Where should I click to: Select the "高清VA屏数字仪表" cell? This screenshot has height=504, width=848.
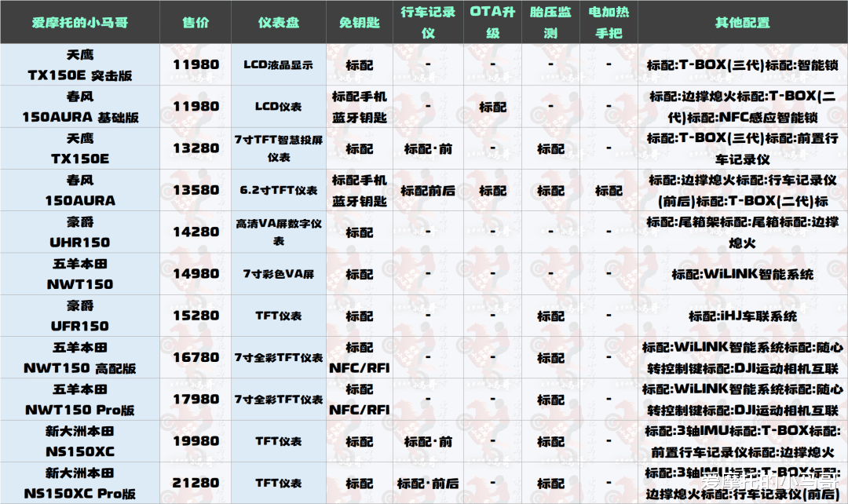tap(279, 232)
